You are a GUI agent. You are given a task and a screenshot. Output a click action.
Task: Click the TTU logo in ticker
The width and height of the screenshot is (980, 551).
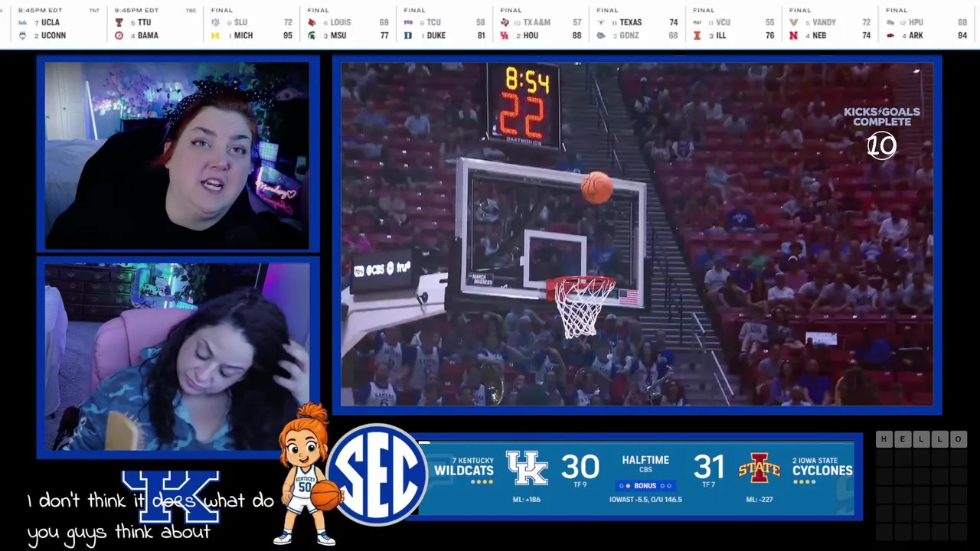pyautogui.click(x=119, y=23)
